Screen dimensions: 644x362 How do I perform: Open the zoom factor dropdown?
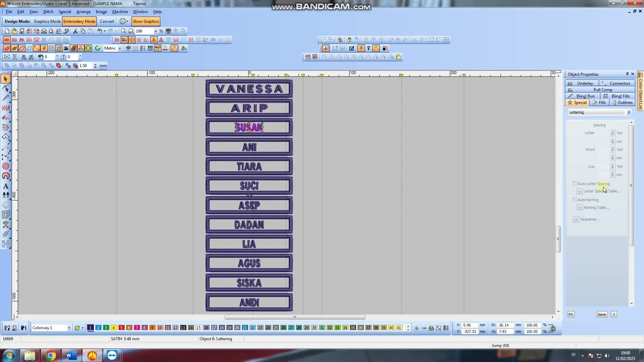[x=155, y=31]
